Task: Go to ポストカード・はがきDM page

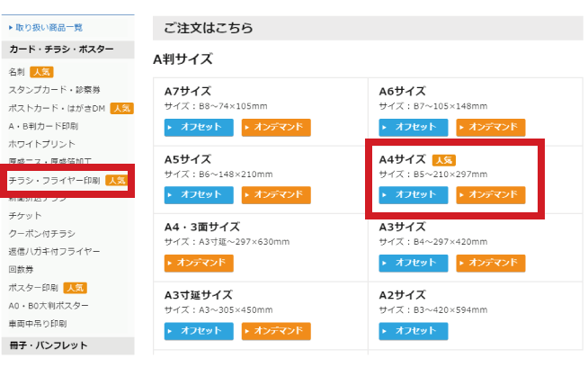Action: [x=58, y=108]
